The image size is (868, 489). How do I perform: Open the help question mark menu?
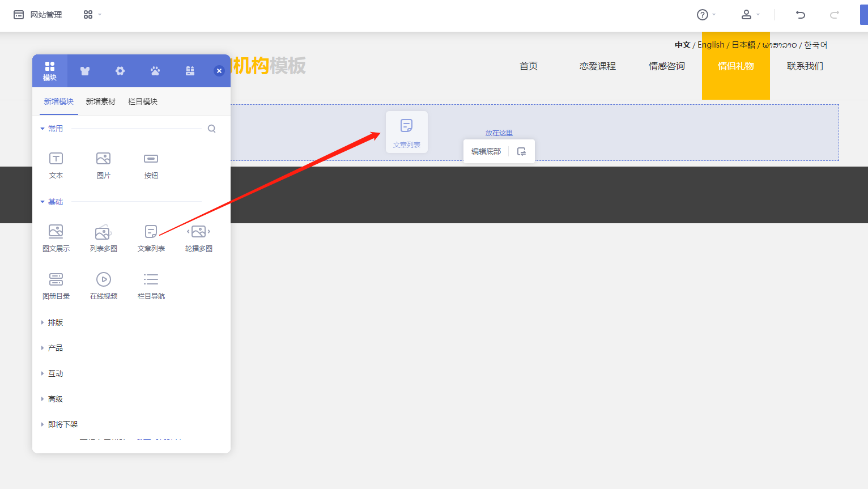point(706,15)
